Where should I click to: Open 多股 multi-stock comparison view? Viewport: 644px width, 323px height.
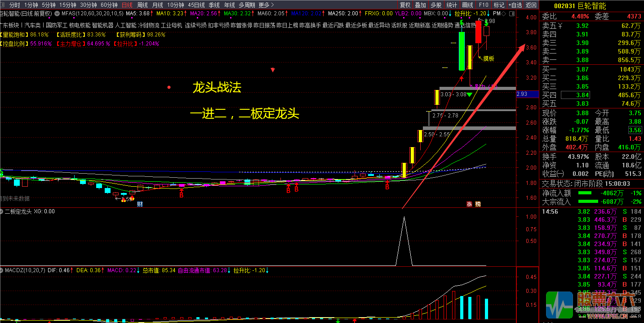click(x=436, y=4)
